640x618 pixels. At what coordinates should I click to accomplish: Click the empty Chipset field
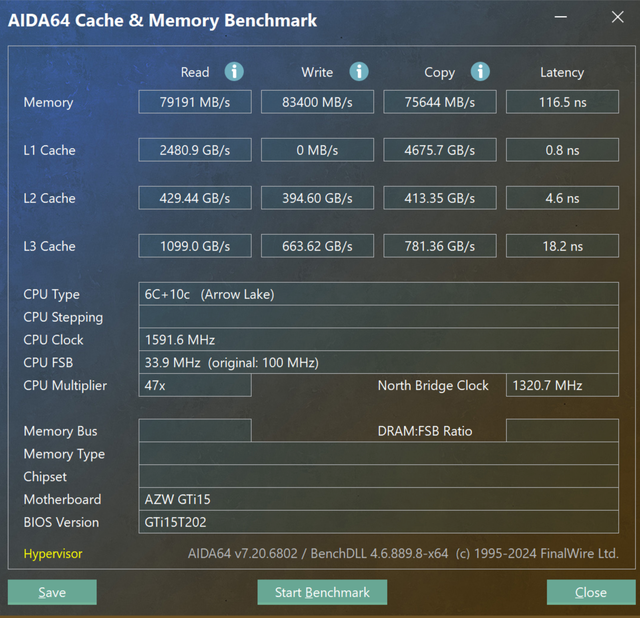[379, 476]
